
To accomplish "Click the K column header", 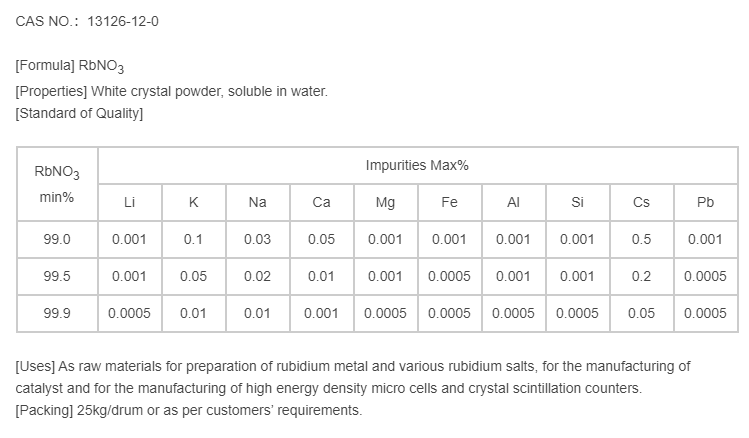I will (x=193, y=202).
